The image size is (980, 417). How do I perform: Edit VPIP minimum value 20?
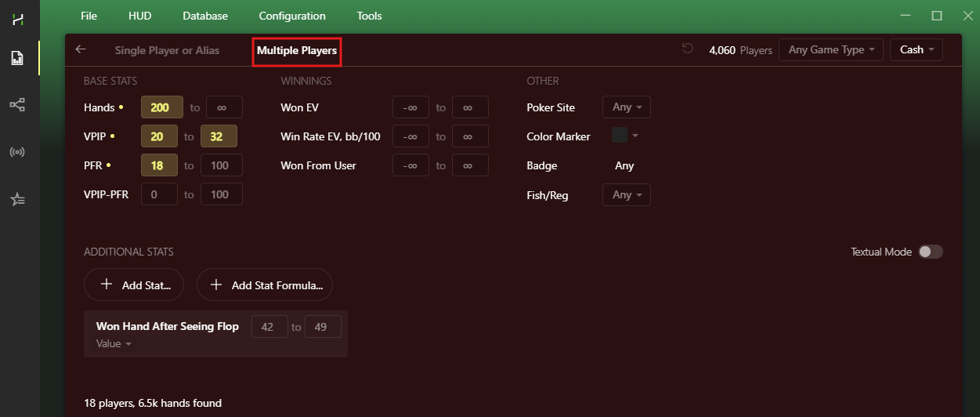click(159, 136)
